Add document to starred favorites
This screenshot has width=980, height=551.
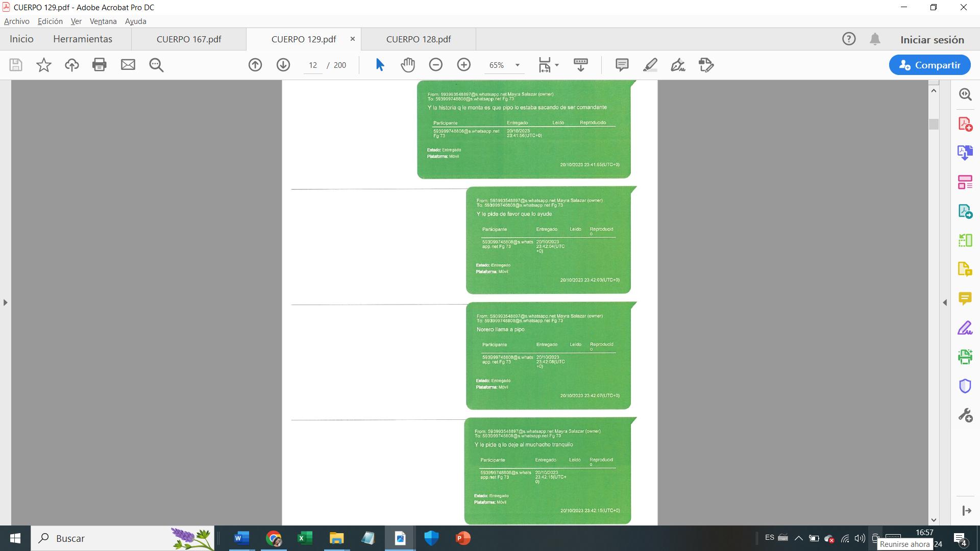click(44, 65)
